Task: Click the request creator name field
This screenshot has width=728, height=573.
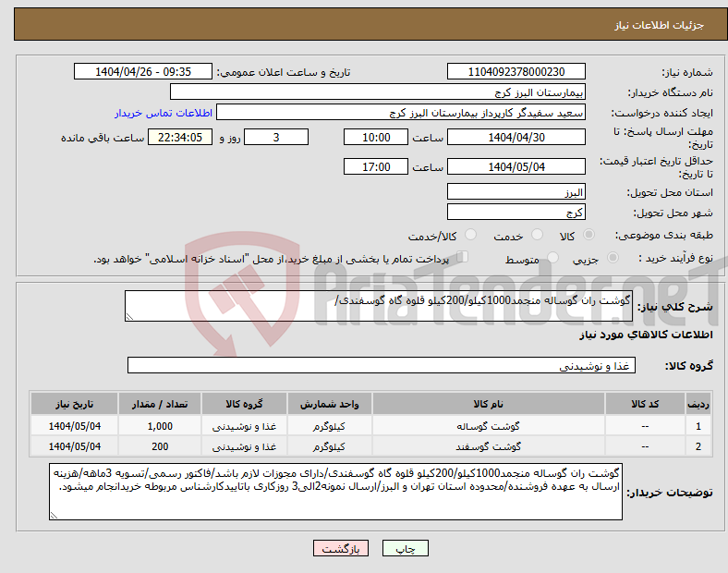Action: (x=401, y=112)
